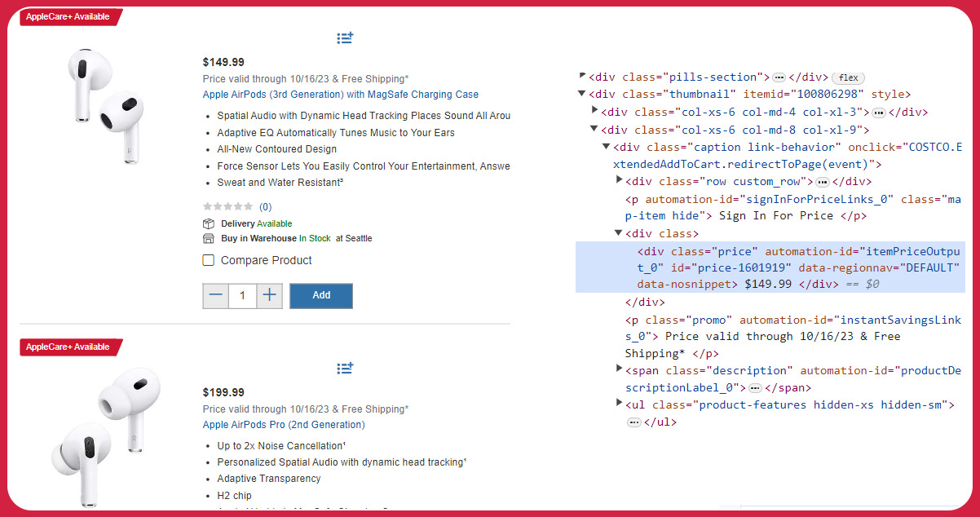Open the Apple AirPods 3rd Generation product link

click(x=341, y=94)
